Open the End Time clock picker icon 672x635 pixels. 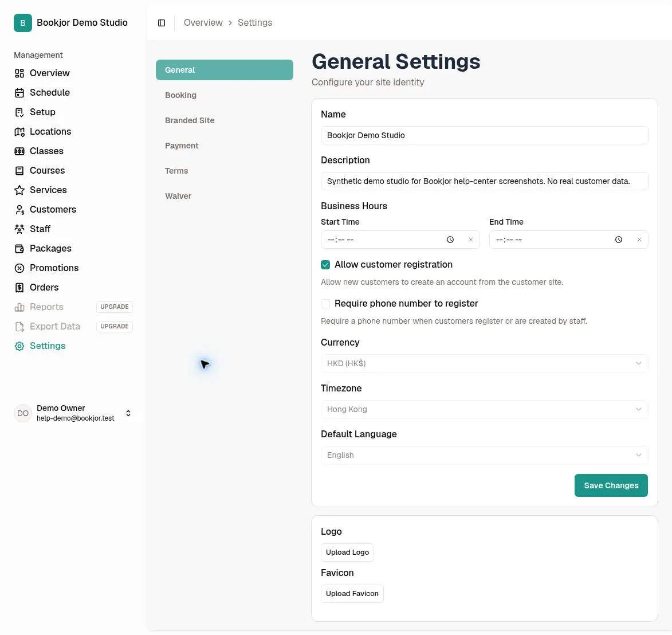pyautogui.click(x=618, y=240)
